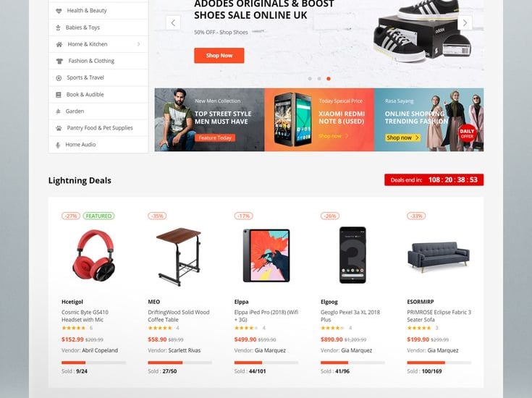Select the active orange slider dot
The height and width of the screenshot is (398, 532).
(329, 79)
